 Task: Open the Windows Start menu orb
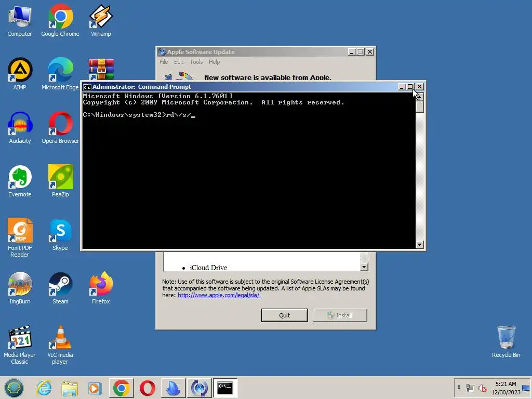pyautogui.click(x=14, y=388)
